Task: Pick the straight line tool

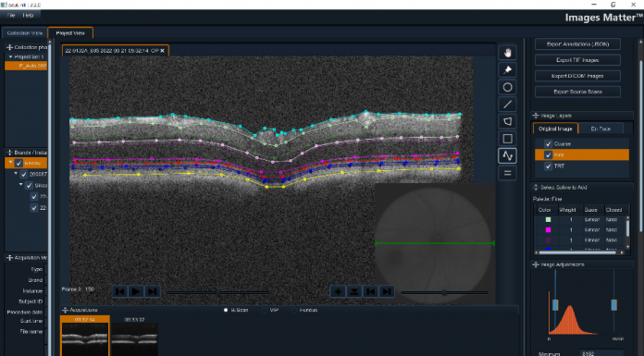Action: [x=508, y=104]
